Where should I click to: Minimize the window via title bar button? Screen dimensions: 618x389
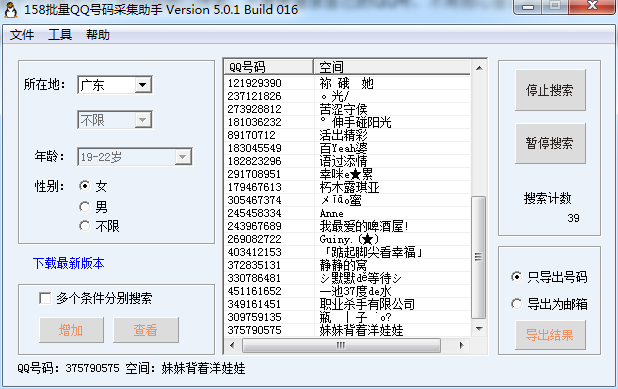528,6
